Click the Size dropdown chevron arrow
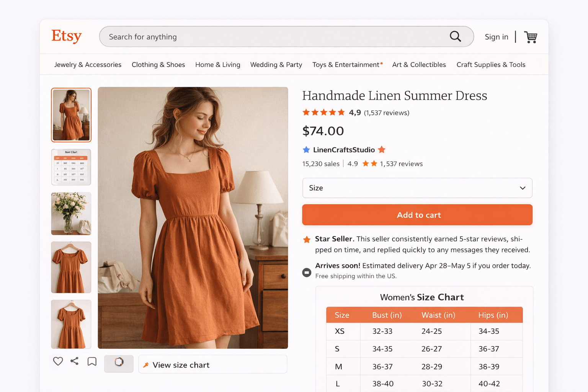This screenshot has width=588, height=392. (523, 188)
